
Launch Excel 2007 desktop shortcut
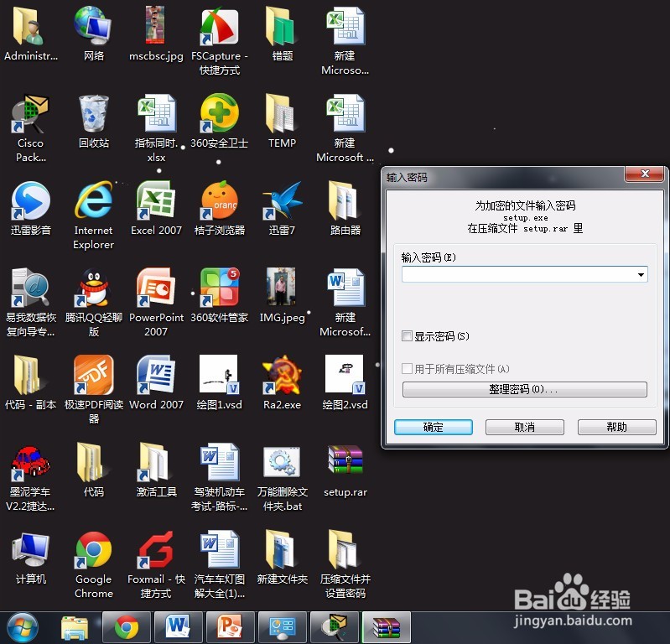(156, 200)
